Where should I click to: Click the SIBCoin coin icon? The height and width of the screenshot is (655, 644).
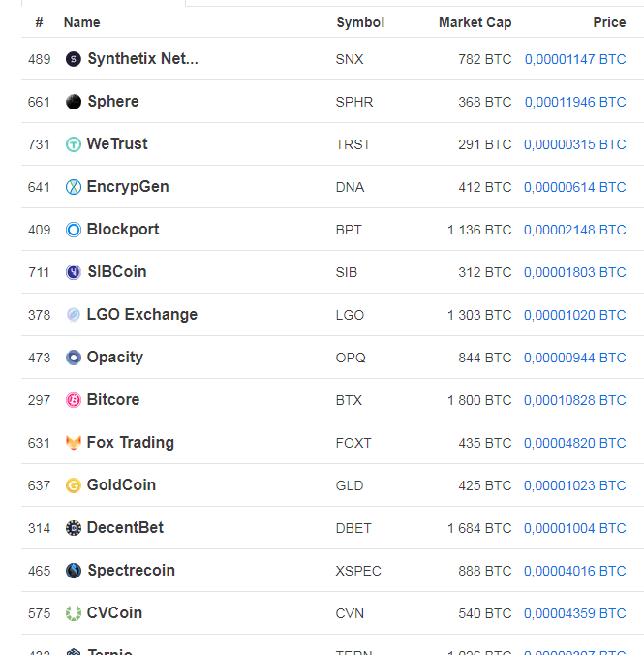(74, 272)
